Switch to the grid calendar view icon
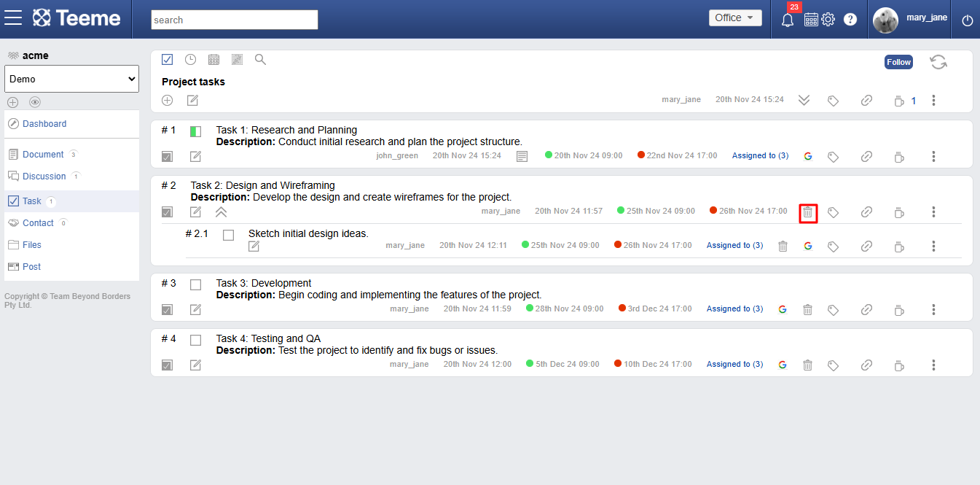Viewport: 980px width, 485px height. [213, 60]
